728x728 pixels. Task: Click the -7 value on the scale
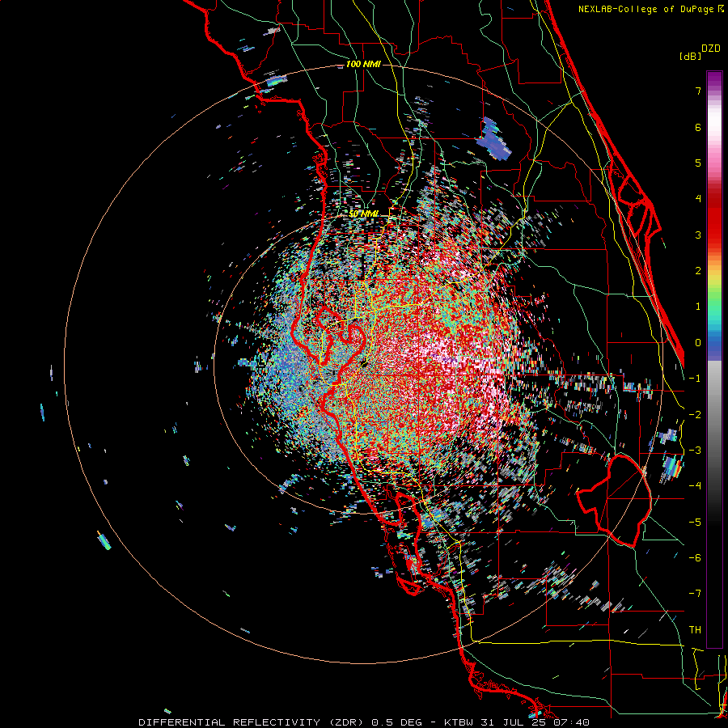[695, 594]
